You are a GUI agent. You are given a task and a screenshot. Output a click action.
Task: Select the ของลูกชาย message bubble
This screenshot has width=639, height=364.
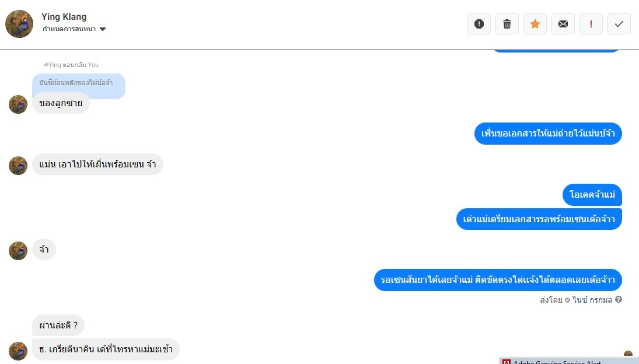[x=61, y=103]
